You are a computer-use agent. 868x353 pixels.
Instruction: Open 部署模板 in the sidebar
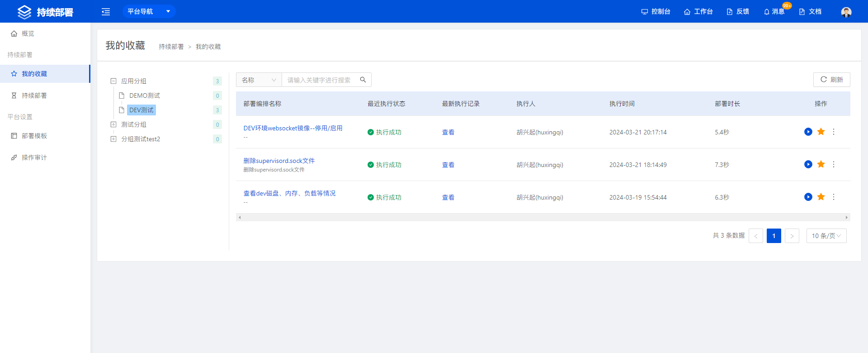pos(45,136)
